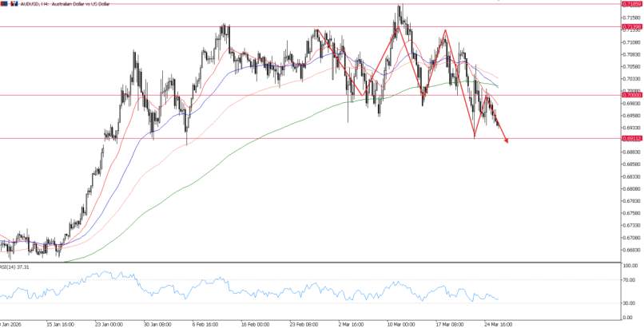This screenshot has height=328, width=644.
Task: Click the 15 Jan 16:00 time label
Action: (59, 324)
